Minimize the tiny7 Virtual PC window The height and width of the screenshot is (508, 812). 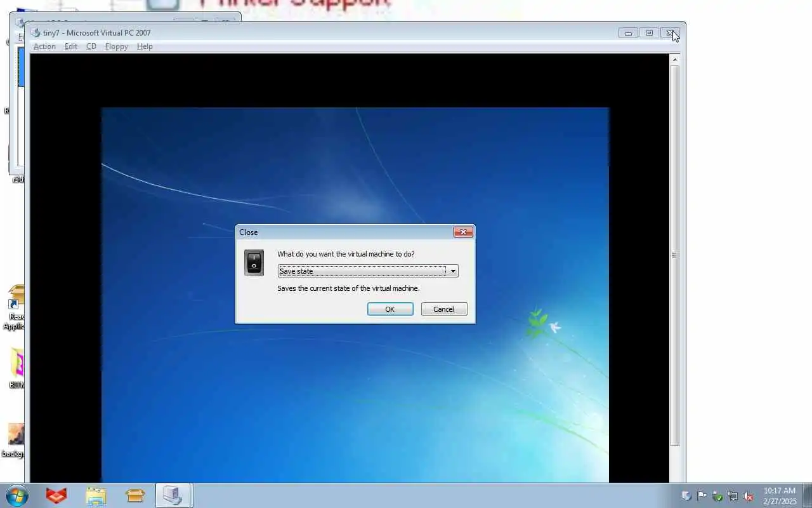point(628,33)
